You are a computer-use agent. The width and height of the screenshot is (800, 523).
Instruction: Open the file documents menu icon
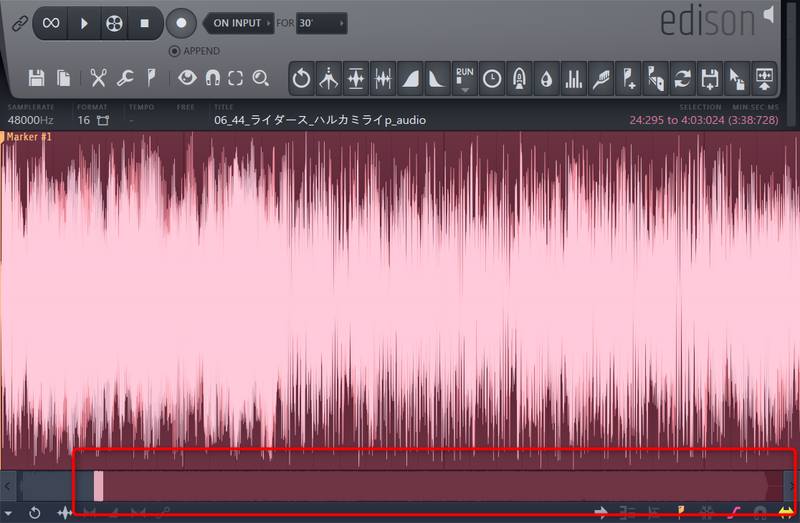click(64, 78)
